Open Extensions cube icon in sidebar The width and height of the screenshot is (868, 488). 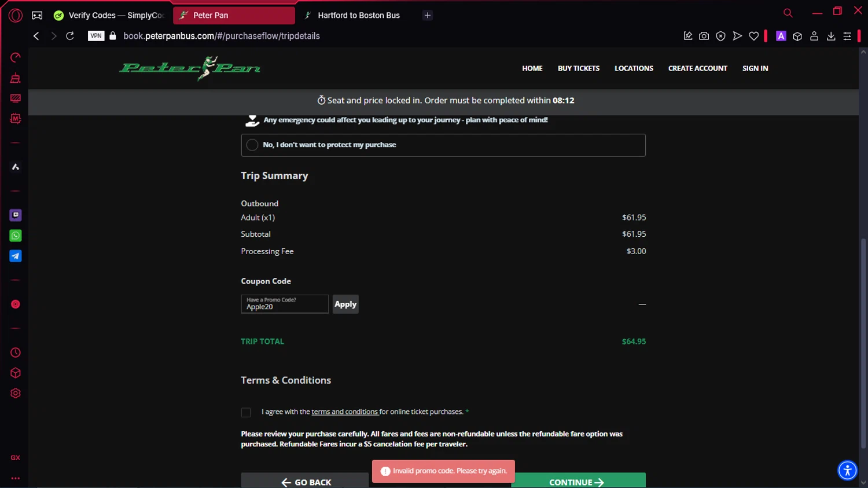click(x=16, y=373)
